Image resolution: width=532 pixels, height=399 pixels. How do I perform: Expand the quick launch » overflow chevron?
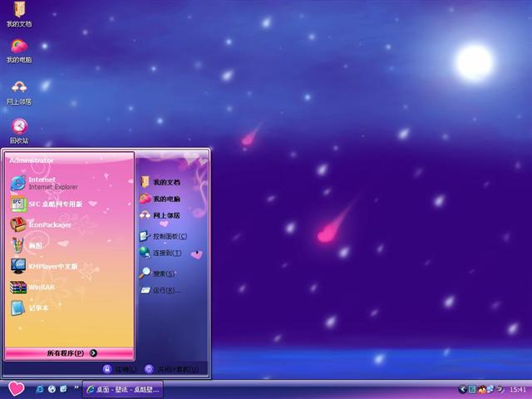tap(76, 387)
